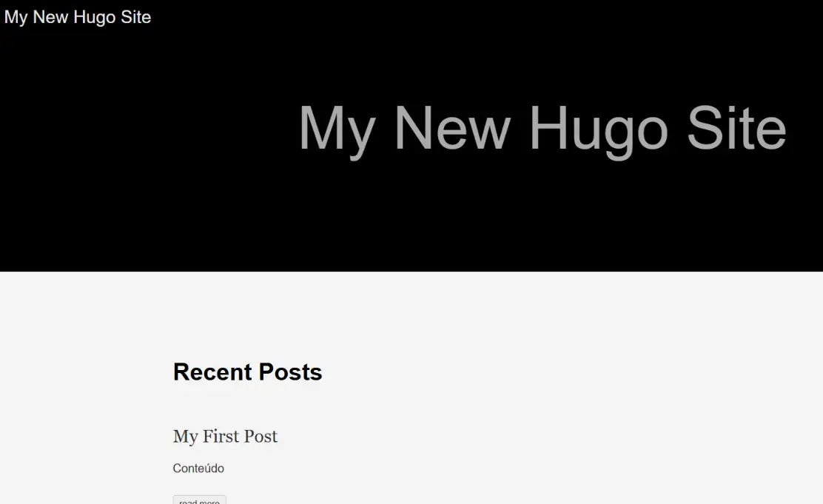The image size is (823, 504).
Task: Click the word Posts in the Recent Posts heading
Action: [x=290, y=372]
